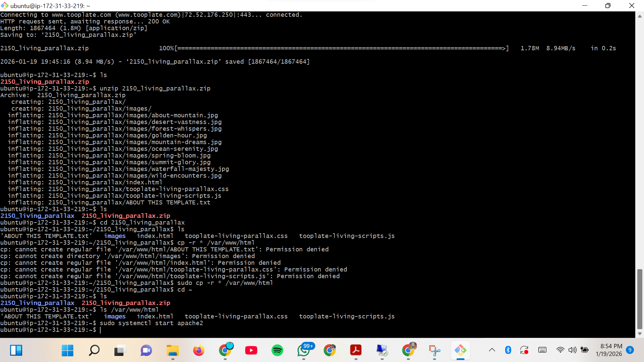Click the active Git Bash taskbar icon

coord(461,350)
